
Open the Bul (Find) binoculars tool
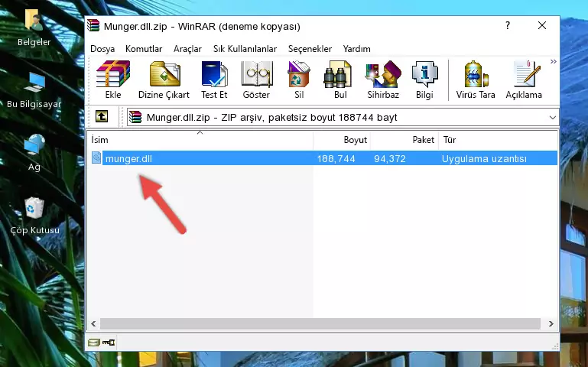[339, 80]
